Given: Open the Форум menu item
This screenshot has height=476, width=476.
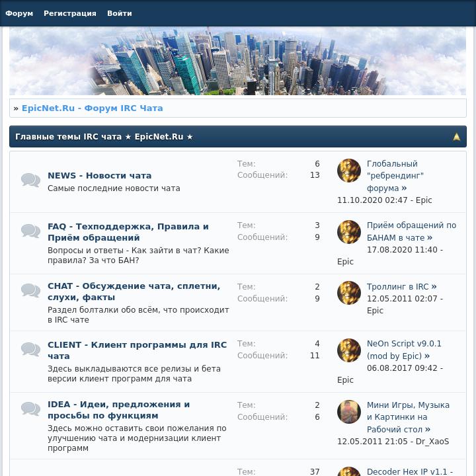Looking at the screenshot, I should (x=19, y=13).
